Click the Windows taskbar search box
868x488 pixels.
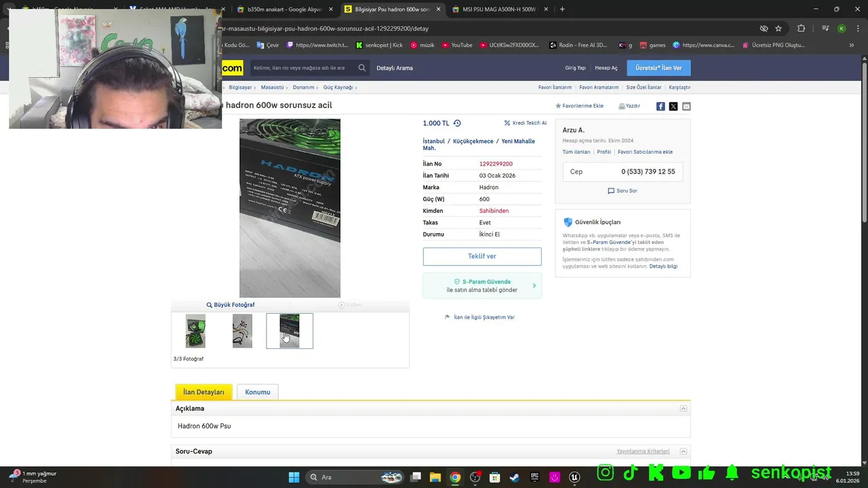coord(355,477)
